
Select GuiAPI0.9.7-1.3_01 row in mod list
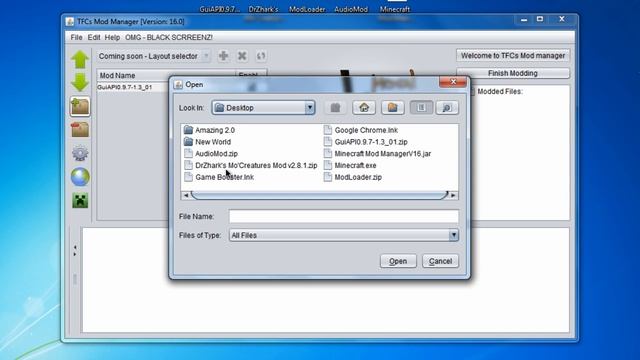click(x=133, y=87)
